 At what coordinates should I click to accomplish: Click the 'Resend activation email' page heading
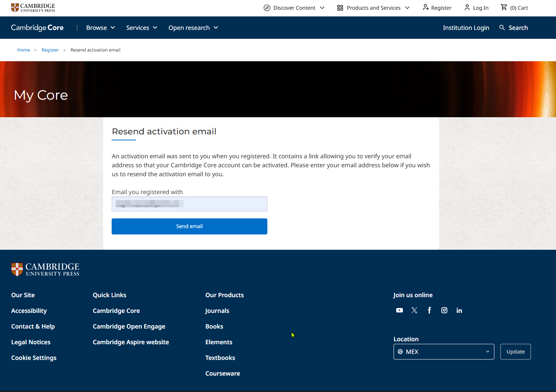pyautogui.click(x=164, y=131)
